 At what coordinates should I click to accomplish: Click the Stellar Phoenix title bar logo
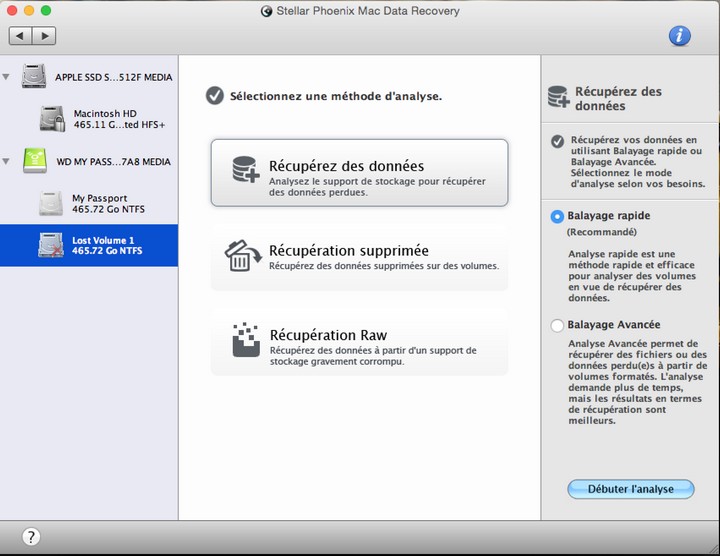click(x=266, y=11)
